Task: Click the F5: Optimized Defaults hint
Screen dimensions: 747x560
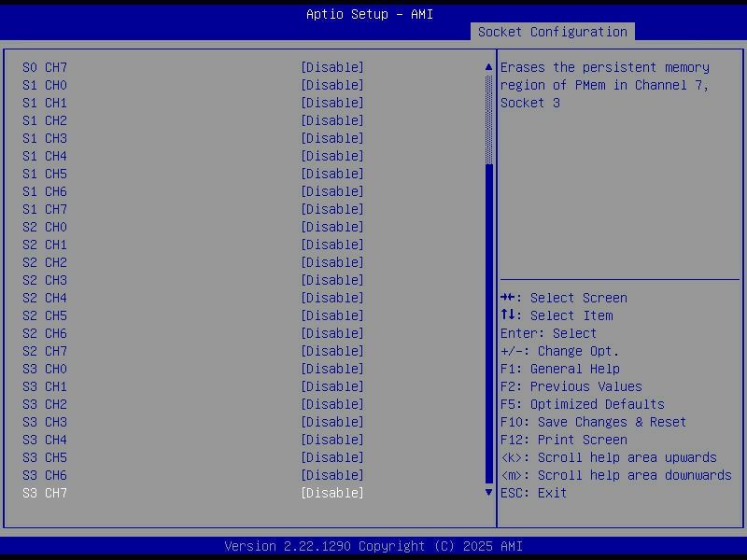Action: click(x=582, y=404)
